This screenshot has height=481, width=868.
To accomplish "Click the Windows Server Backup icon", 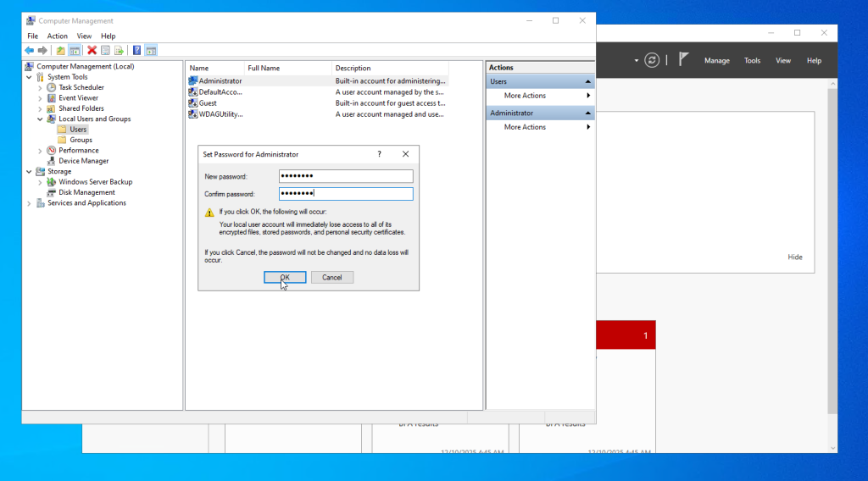I will [x=52, y=182].
